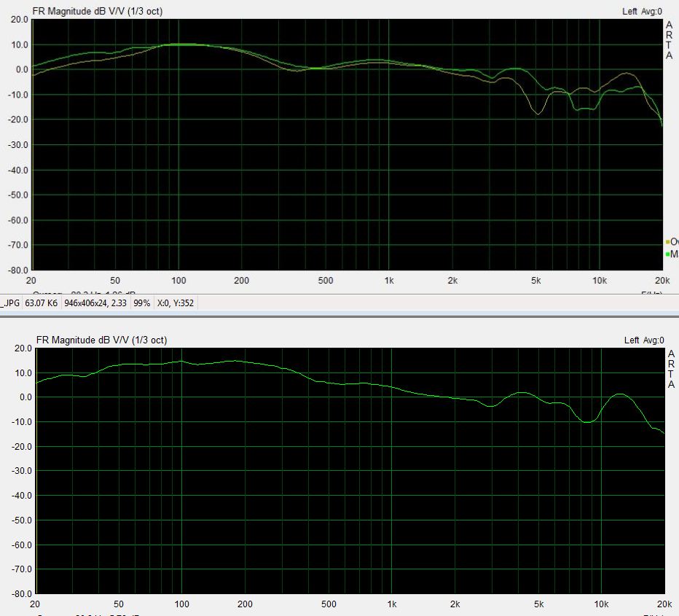
Task: Click the '-10.0' dB label on the upper graph
Action: 18,95
